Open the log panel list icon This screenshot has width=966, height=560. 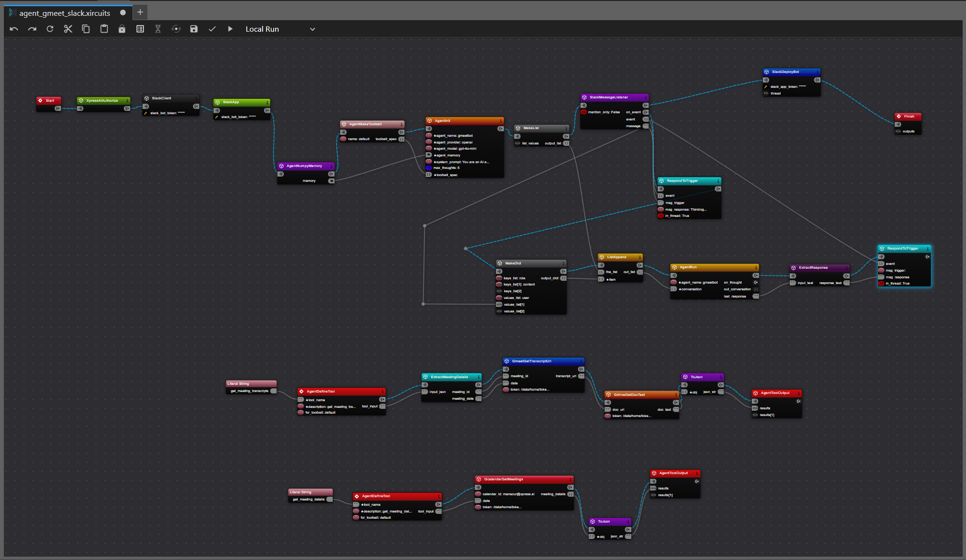tap(140, 29)
